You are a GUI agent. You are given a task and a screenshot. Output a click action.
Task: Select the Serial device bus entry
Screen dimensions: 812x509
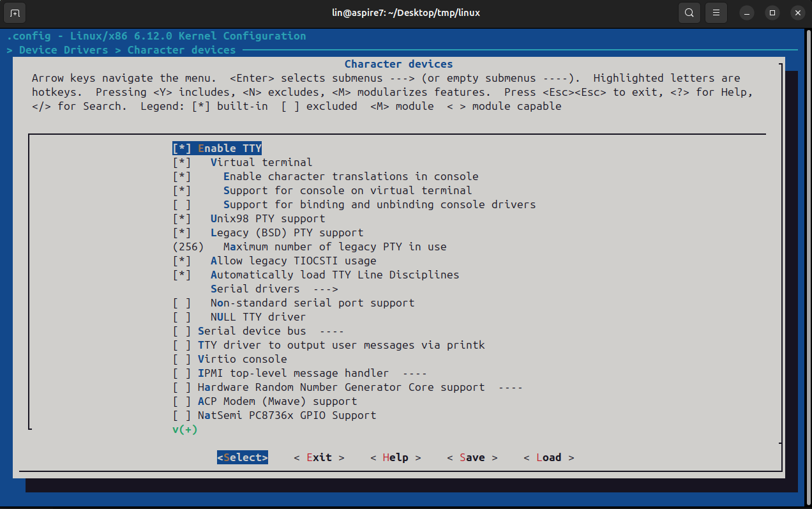[x=259, y=331]
